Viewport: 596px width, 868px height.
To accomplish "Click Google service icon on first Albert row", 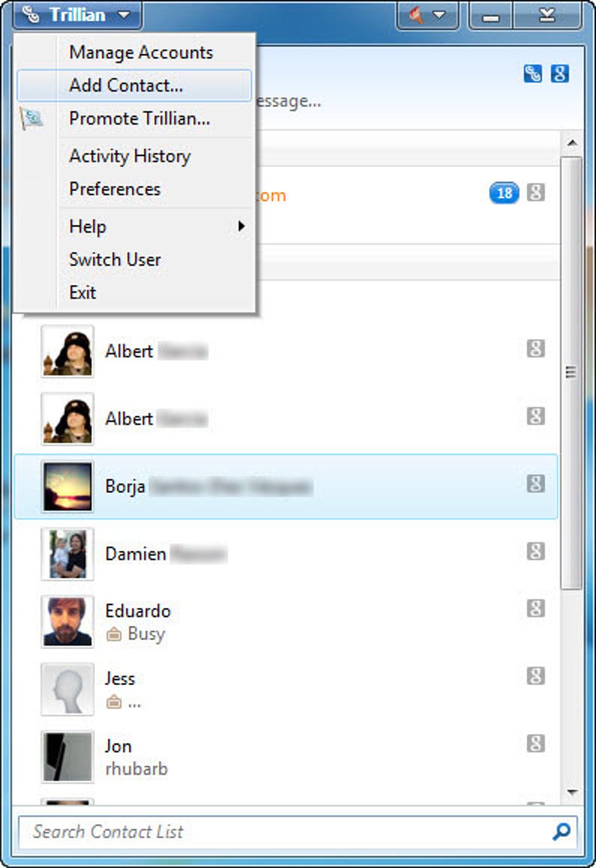I will (536, 349).
